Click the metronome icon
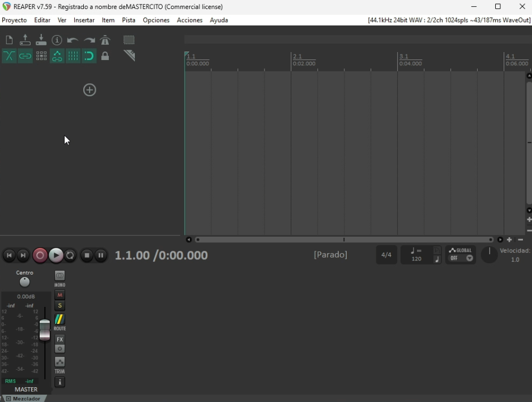The height and width of the screenshot is (402, 532). point(105,40)
